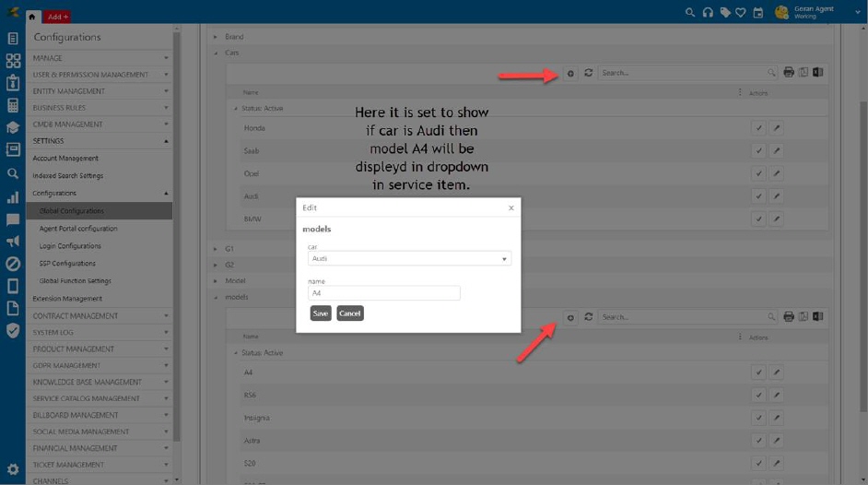Print the Cars table

[789, 73]
